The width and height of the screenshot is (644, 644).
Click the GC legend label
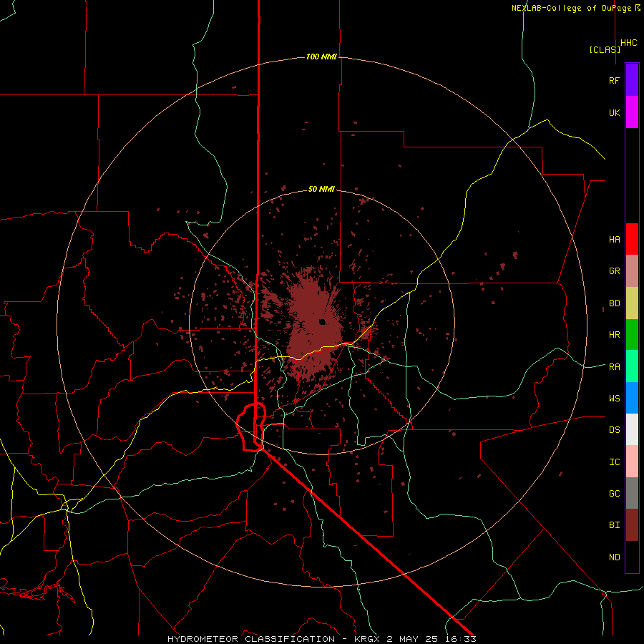pos(614,493)
